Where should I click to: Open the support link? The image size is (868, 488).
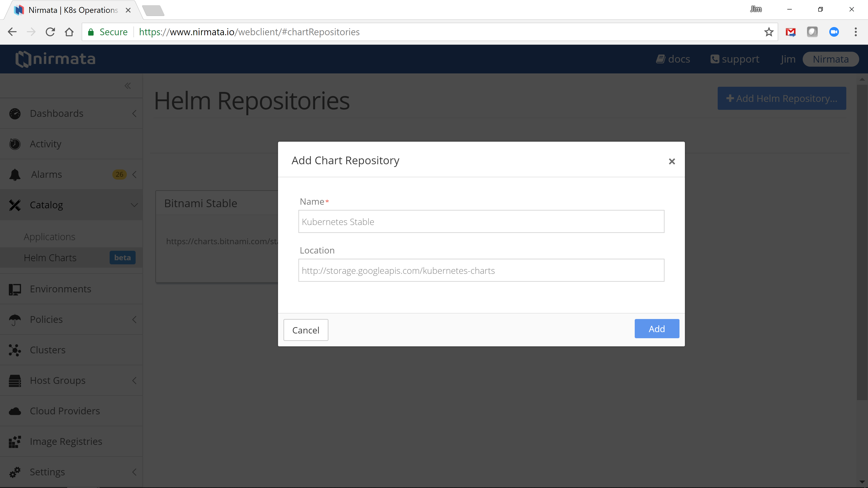pyautogui.click(x=735, y=59)
